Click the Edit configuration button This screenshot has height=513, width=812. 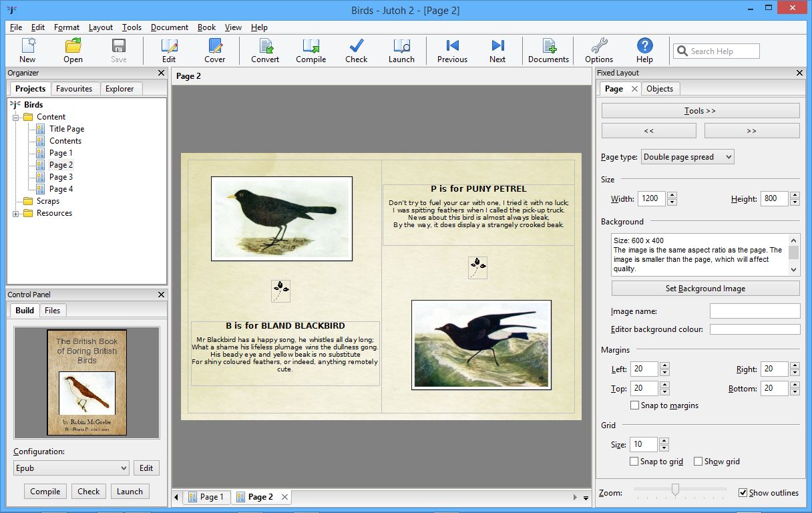tap(146, 468)
